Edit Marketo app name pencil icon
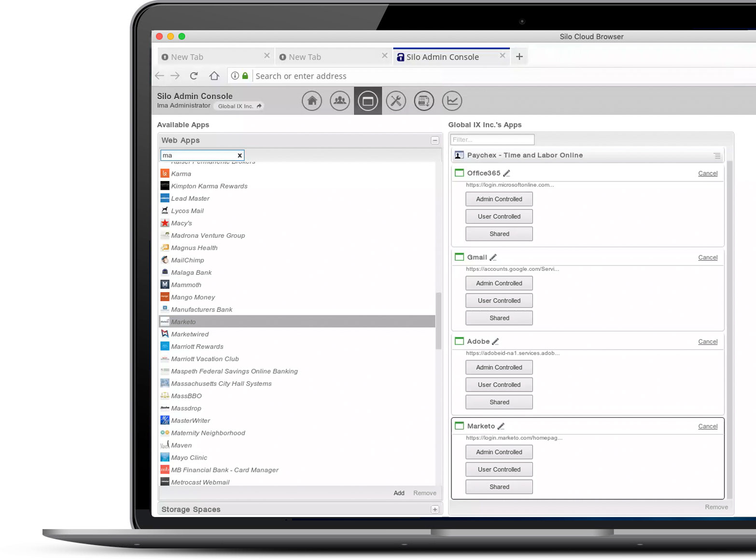Screen dimensions: 756x560 point(501,426)
